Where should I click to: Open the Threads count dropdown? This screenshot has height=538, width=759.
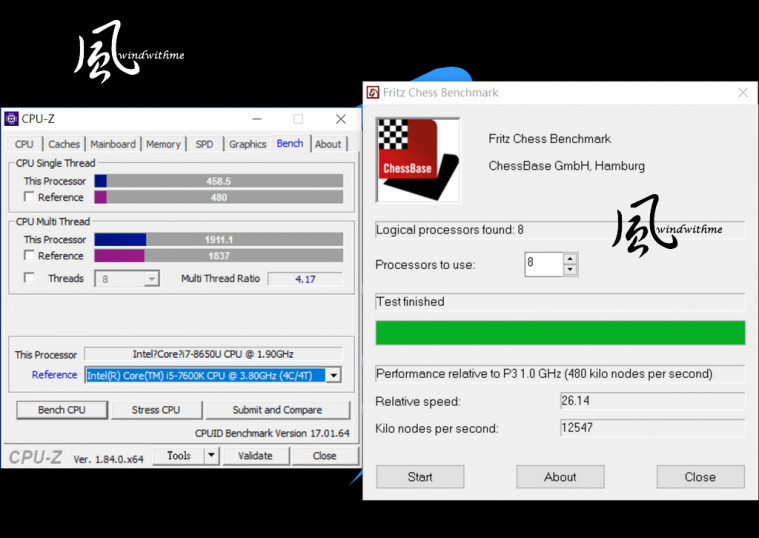tap(151, 279)
